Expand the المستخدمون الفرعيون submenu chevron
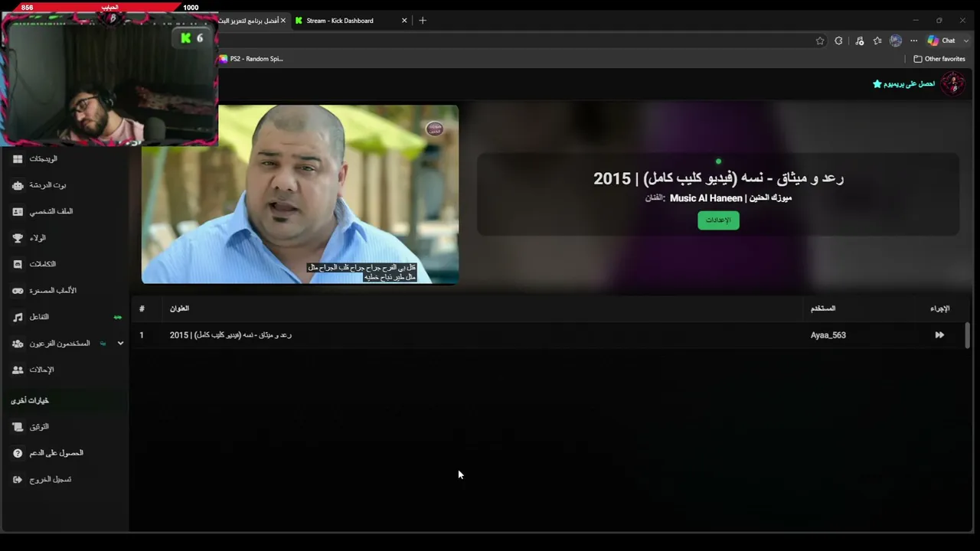The height and width of the screenshot is (551, 980). coord(120,344)
